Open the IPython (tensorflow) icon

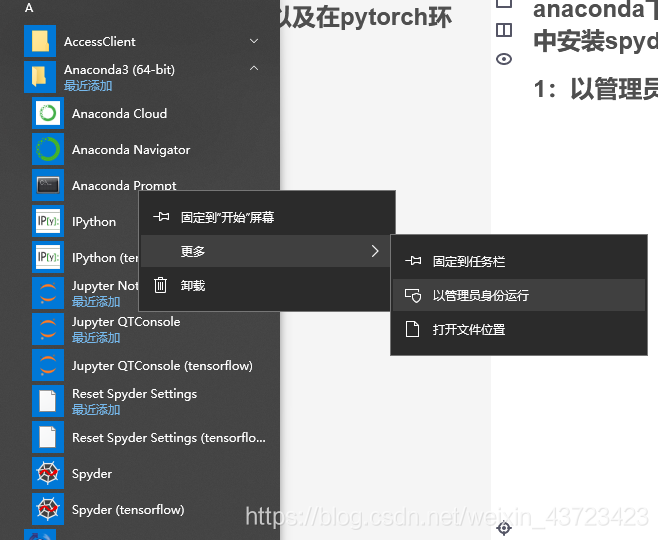point(48,257)
